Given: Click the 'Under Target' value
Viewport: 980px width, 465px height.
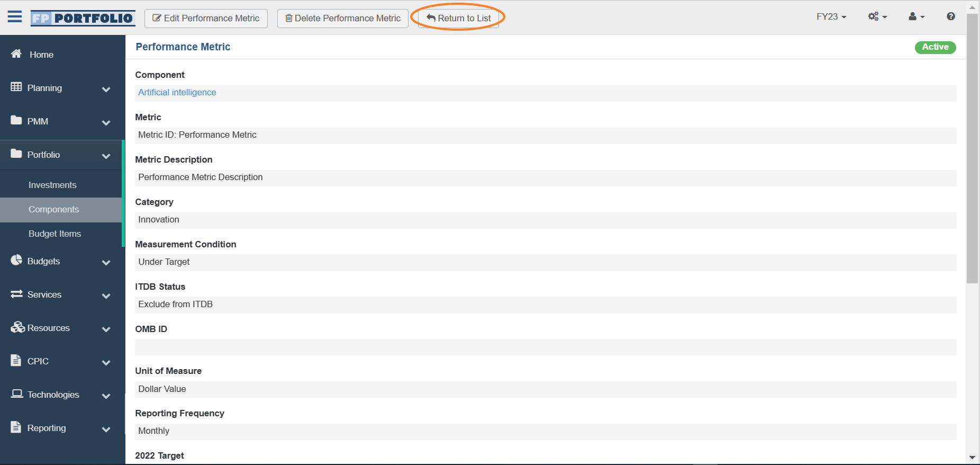Looking at the screenshot, I should [164, 262].
